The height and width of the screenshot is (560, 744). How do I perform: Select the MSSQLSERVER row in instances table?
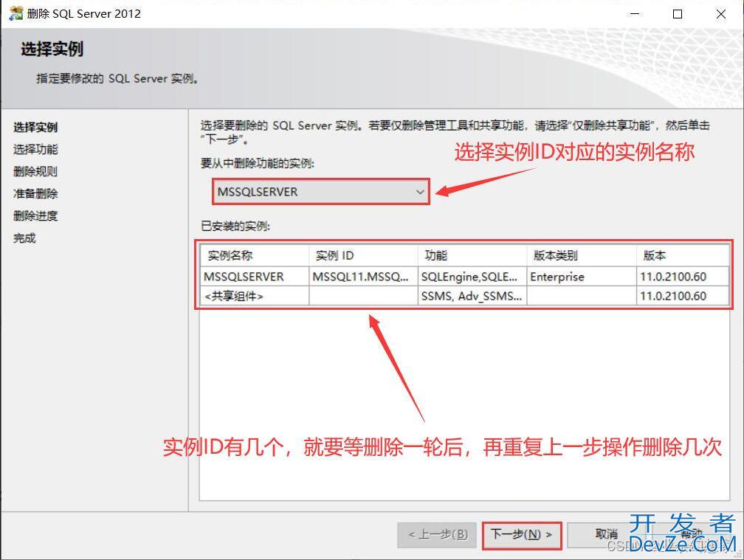tap(464, 277)
